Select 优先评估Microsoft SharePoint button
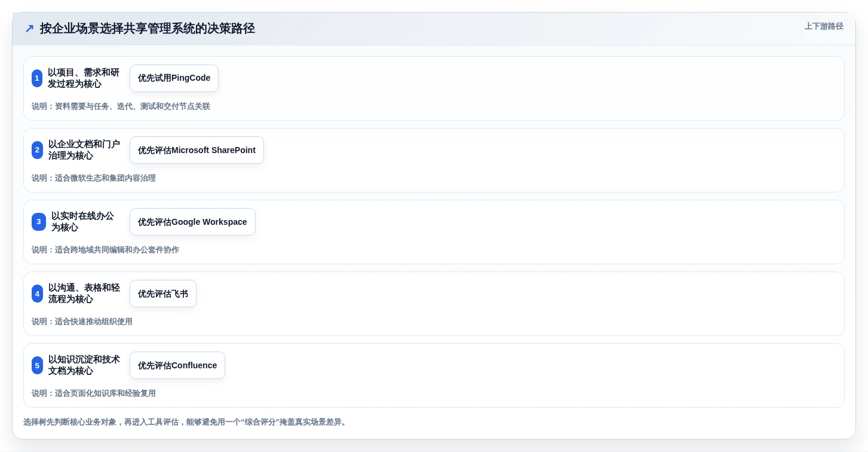The width and height of the screenshot is (868, 452). click(x=197, y=150)
